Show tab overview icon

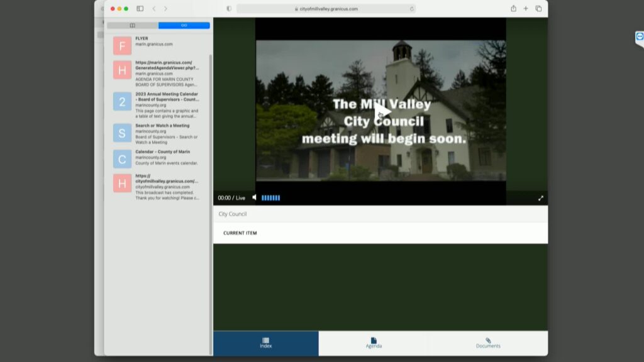point(538,8)
